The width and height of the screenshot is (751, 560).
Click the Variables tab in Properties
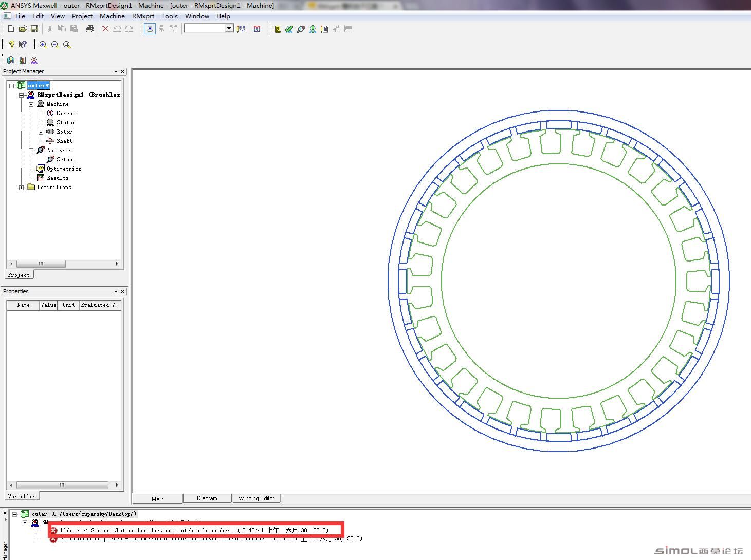pos(22,496)
